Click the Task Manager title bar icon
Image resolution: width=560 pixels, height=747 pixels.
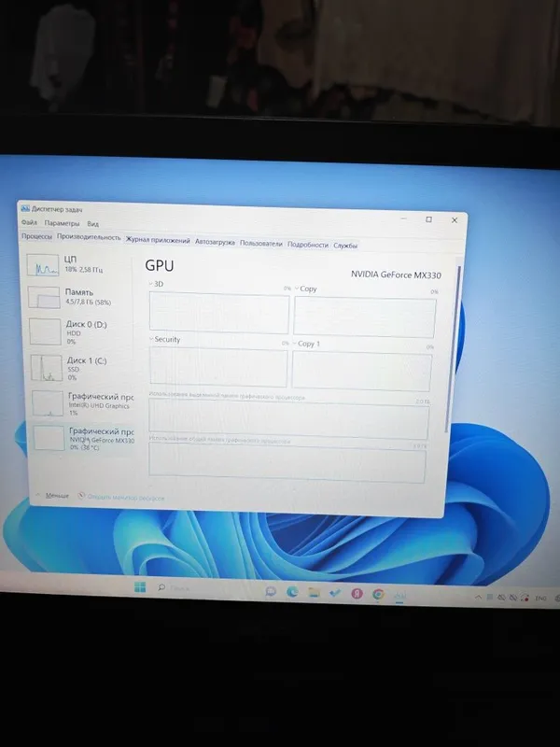point(25,208)
